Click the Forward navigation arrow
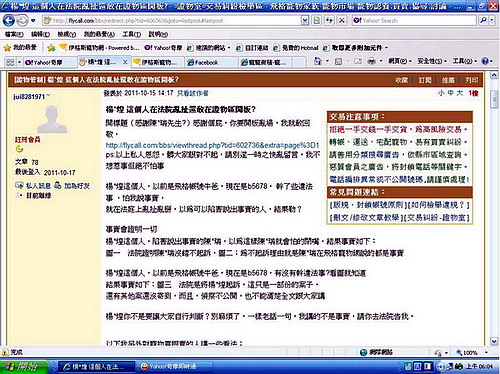Viewport: 500px width, 374px height. point(22,21)
